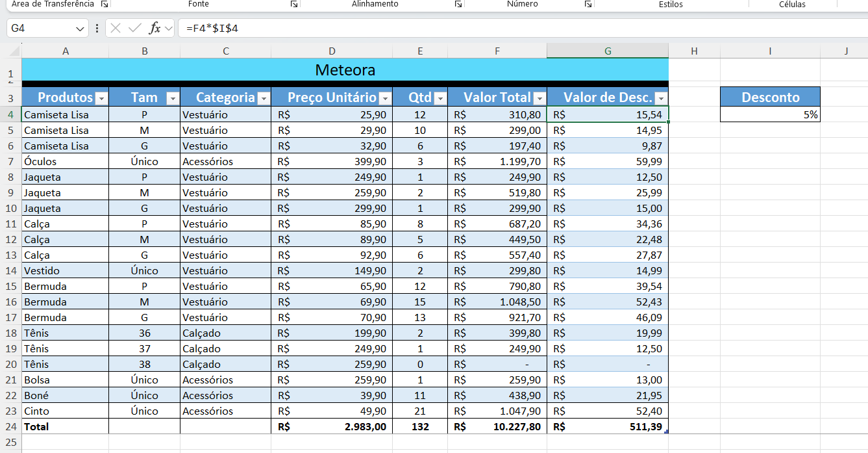Open the Valor Total filter dropdown
The image size is (868, 453).
pyautogui.click(x=539, y=98)
